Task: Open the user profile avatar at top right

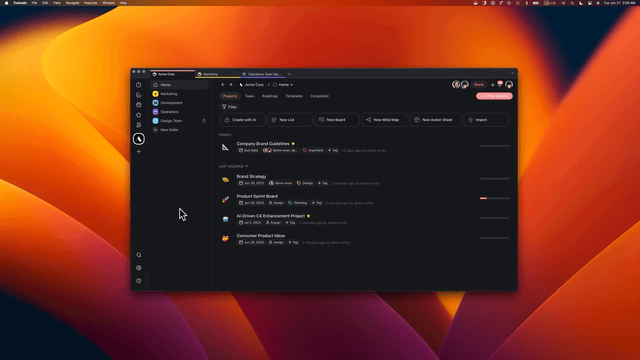Action: [x=509, y=84]
